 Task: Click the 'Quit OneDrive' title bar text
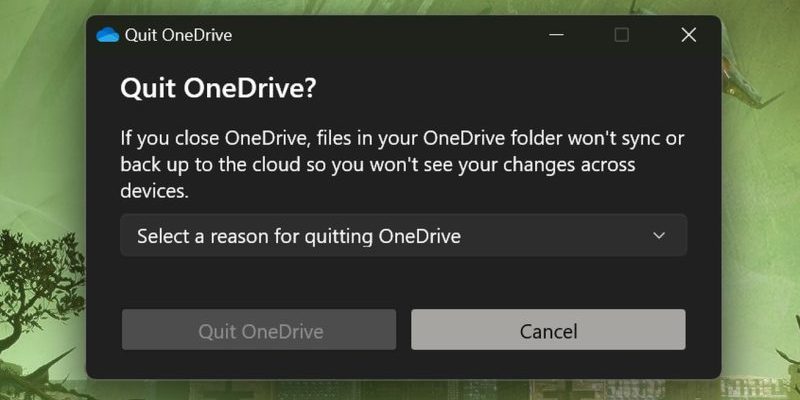(x=179, y=35)
